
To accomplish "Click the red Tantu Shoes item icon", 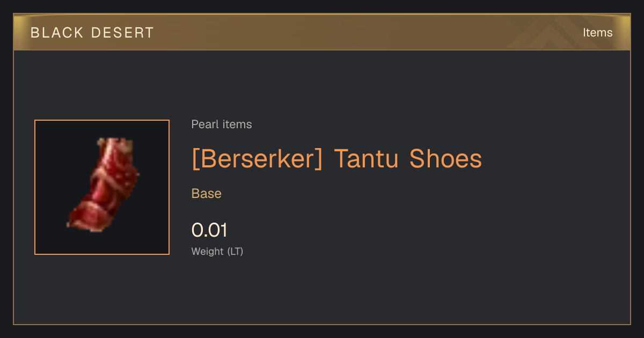I will [x=102, y=185].
